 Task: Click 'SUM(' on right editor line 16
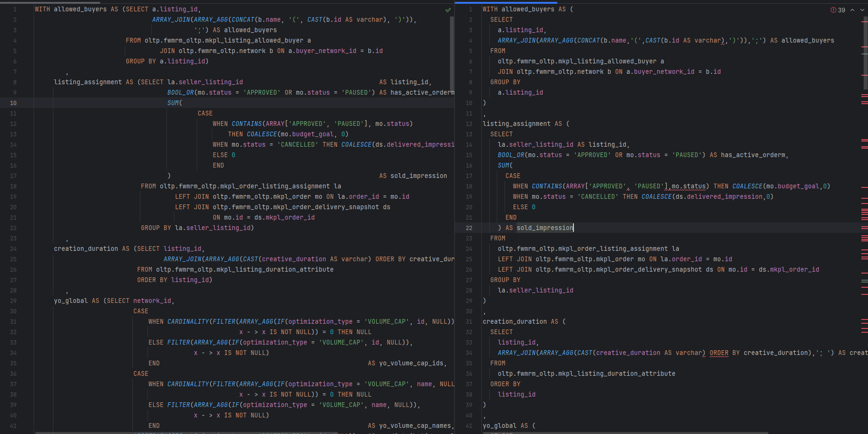pos(505,165)
